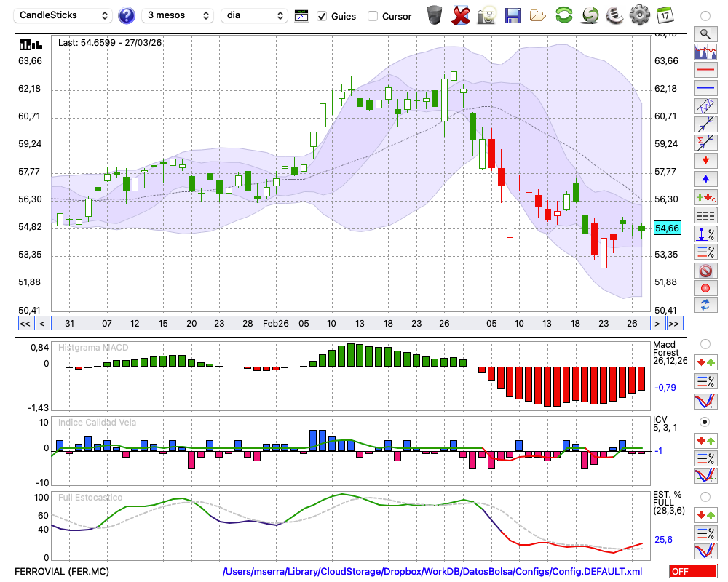This screenshot has width=728, height=582.
Task: Select the radio button beside the MACD panel
Action: 705,343
